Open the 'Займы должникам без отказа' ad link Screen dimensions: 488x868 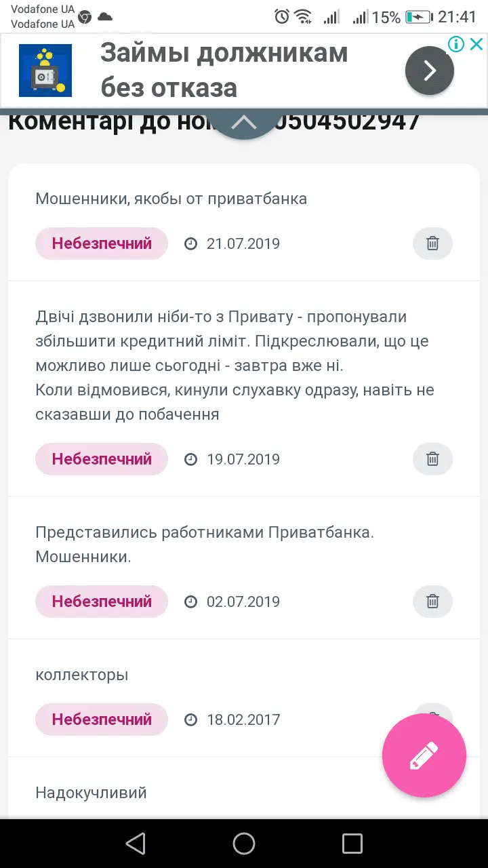pyautogui.click(x=224, y=71)
